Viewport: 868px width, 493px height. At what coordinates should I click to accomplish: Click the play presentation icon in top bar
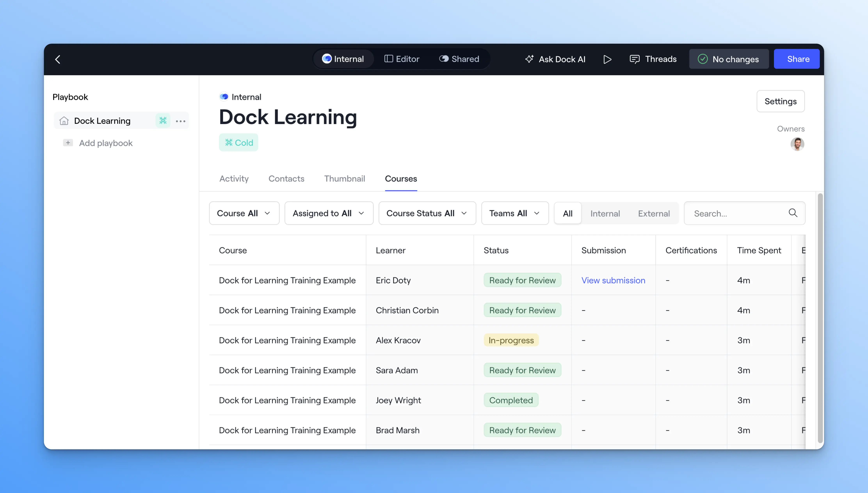click(x=607, y=59)
